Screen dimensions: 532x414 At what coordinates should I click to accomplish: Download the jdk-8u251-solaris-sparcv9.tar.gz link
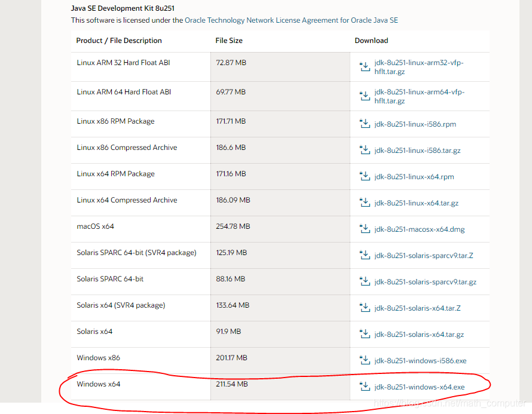[425, 282]
